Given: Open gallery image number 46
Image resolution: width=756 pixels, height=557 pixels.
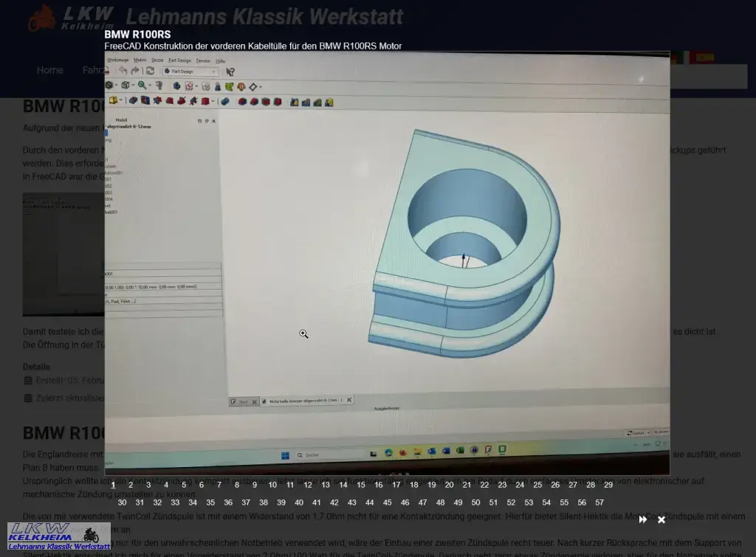Looking at the screenshot, I should [405, 502].
